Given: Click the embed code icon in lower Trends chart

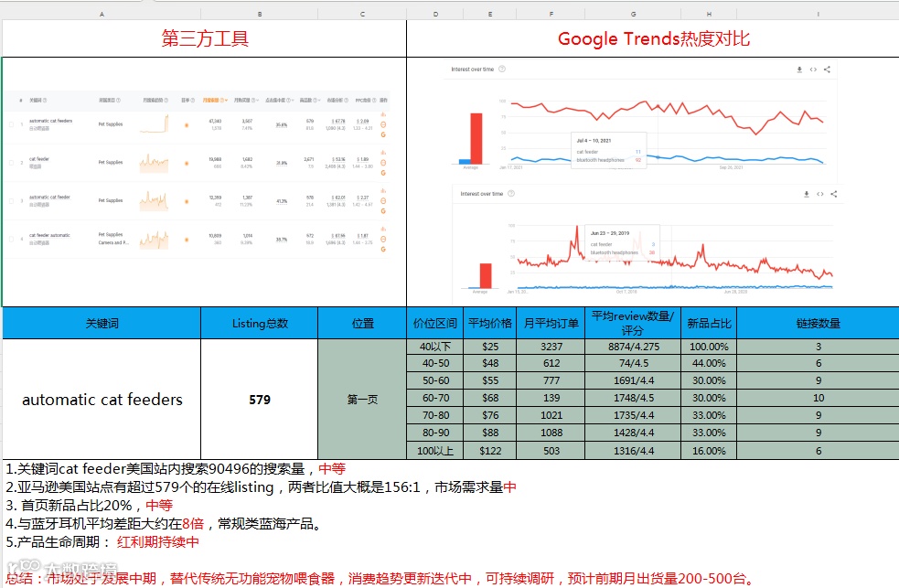Looking at the screenshot, I should 819,194.
